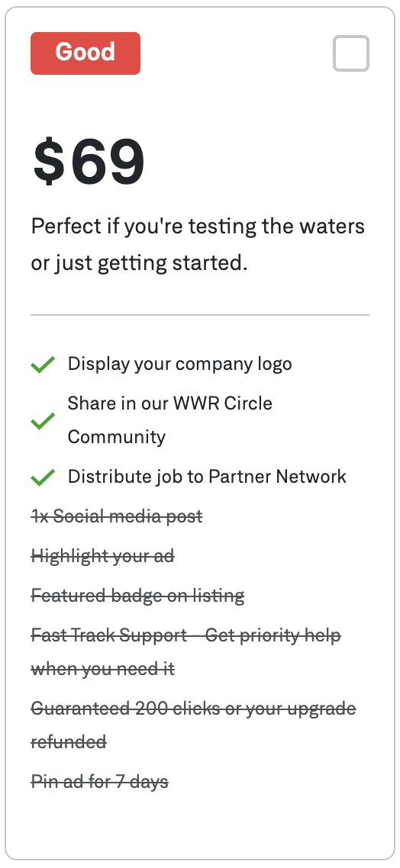Click the 'or just getting started' text line
The image size is (400, 868).
click(x=139, y=263)
